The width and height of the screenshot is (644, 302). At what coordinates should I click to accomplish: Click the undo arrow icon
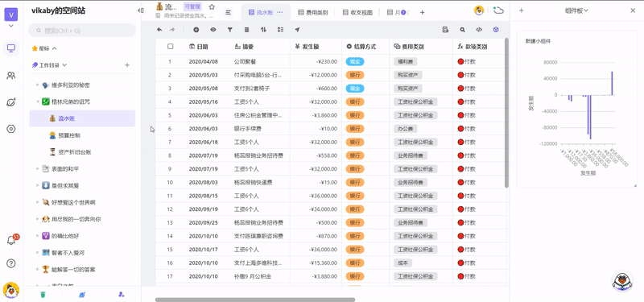coord(159,30)
